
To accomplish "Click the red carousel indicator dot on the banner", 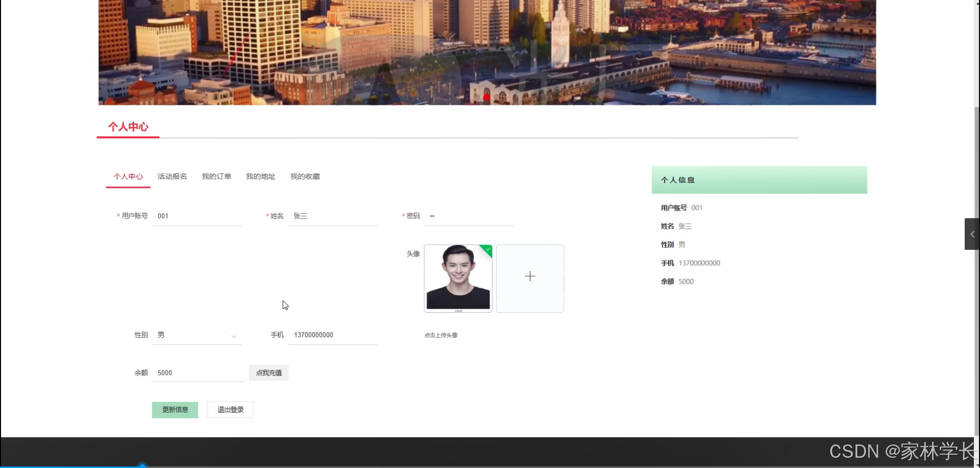I will 486,97.
